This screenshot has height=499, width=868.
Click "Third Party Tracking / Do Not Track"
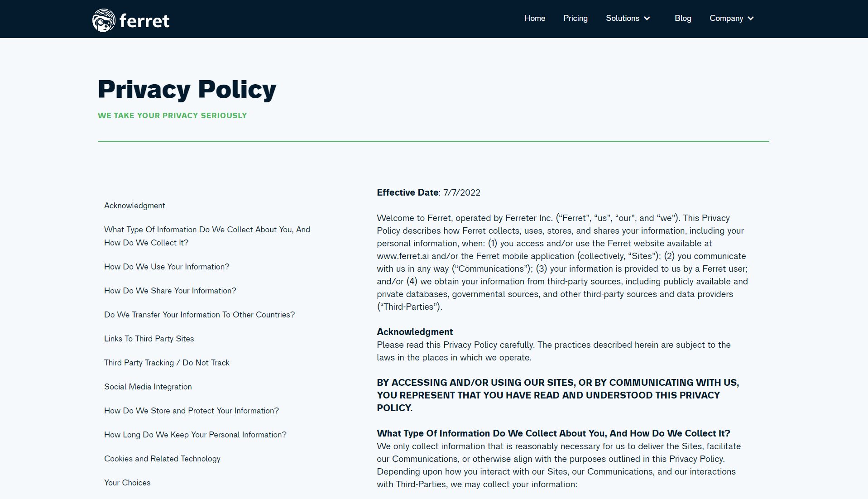tap(167, 363)
